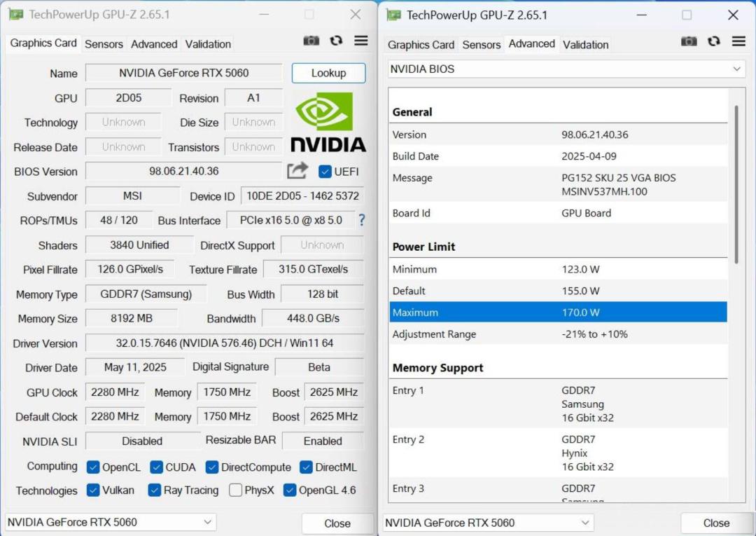The height and width of the screenshot is (536, 756).
Task: Open Sensors tab in right window
Action: coord(481,45)
